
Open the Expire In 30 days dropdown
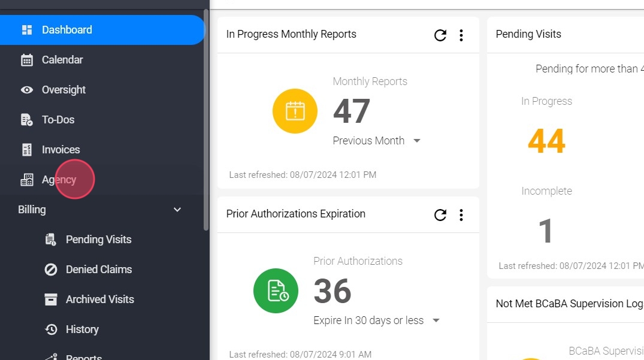click(x=377, y=320)
